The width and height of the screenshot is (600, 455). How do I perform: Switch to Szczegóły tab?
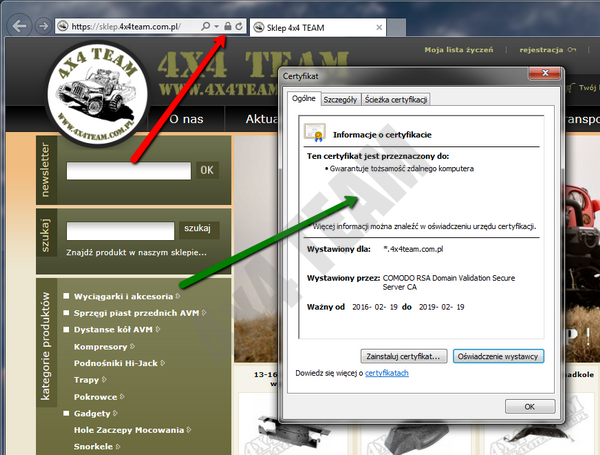(x=340, y=100)
